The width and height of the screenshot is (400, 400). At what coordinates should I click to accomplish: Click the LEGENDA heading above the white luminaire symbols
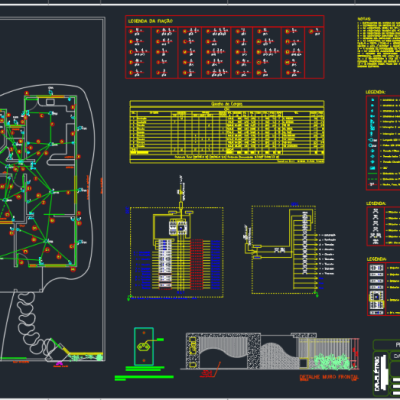(x=376, y=203)
